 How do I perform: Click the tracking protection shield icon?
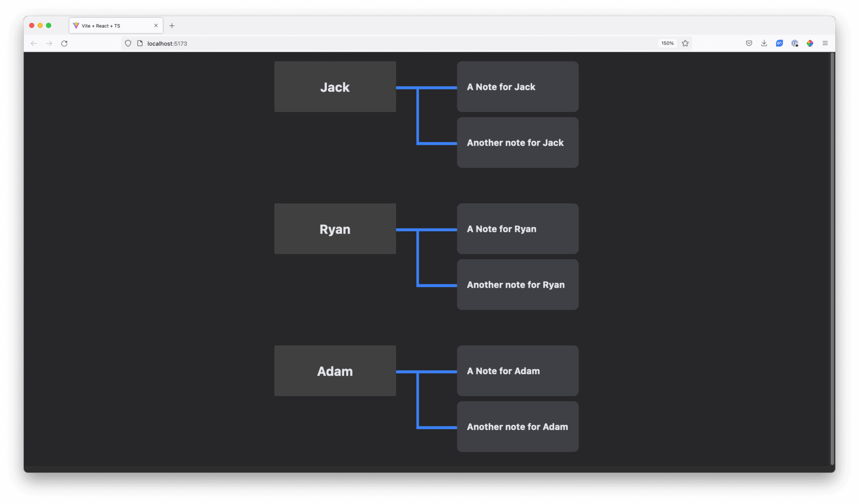pos(128,43)
